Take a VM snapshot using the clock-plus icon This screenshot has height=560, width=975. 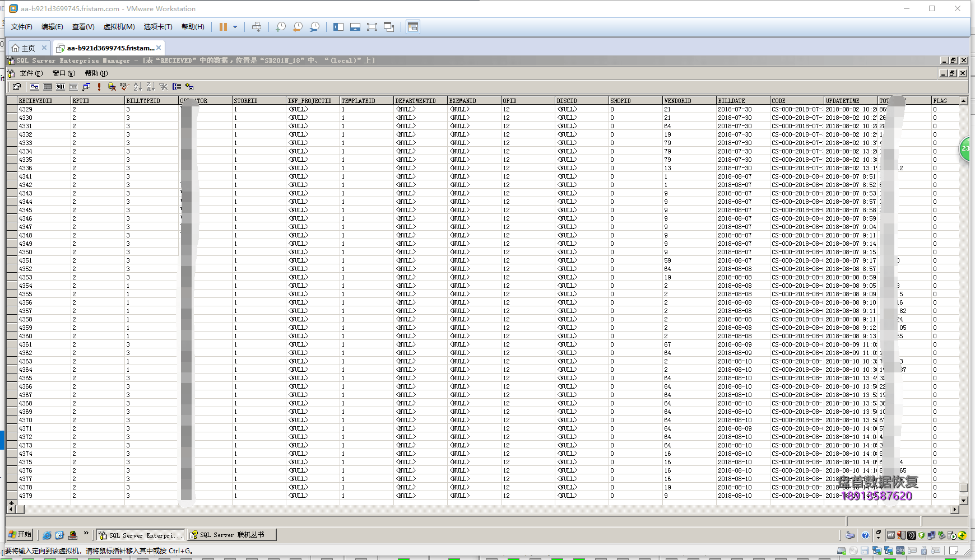(281, 27)
